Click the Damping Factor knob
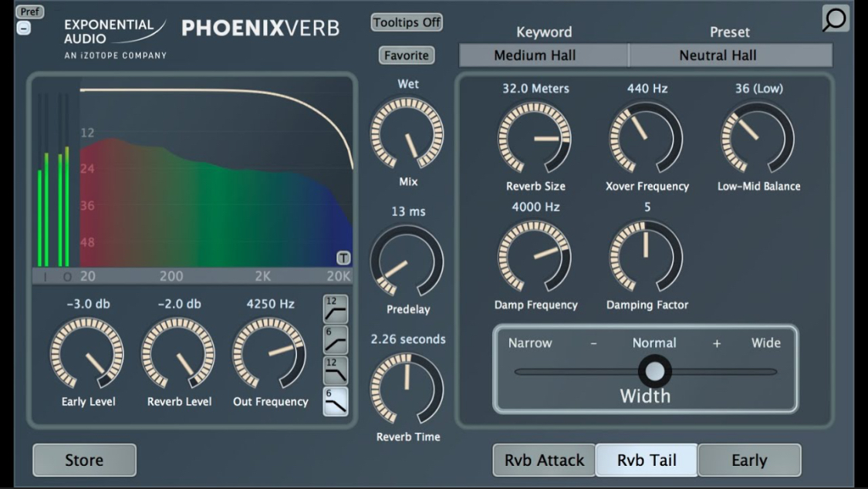868x489 pixels. 646,257
